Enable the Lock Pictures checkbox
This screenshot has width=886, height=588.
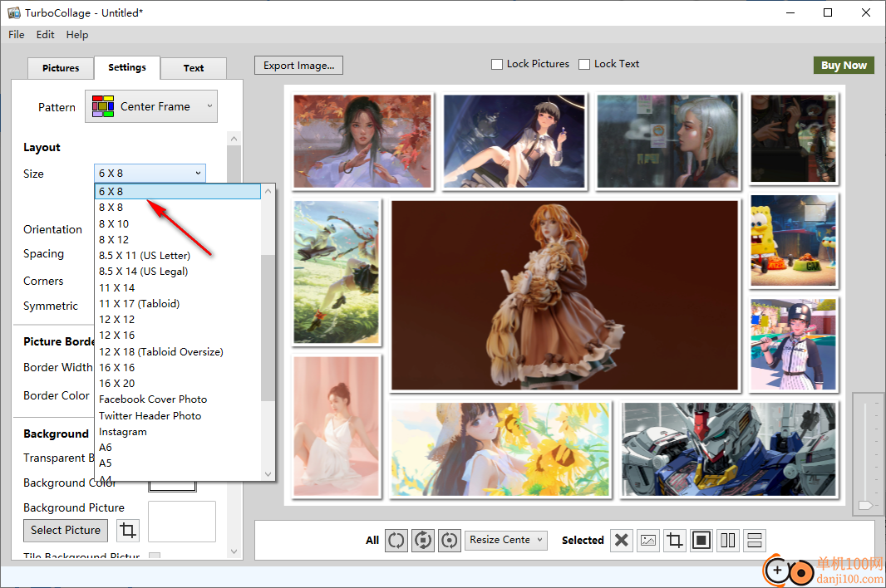[x=497, y=65]
